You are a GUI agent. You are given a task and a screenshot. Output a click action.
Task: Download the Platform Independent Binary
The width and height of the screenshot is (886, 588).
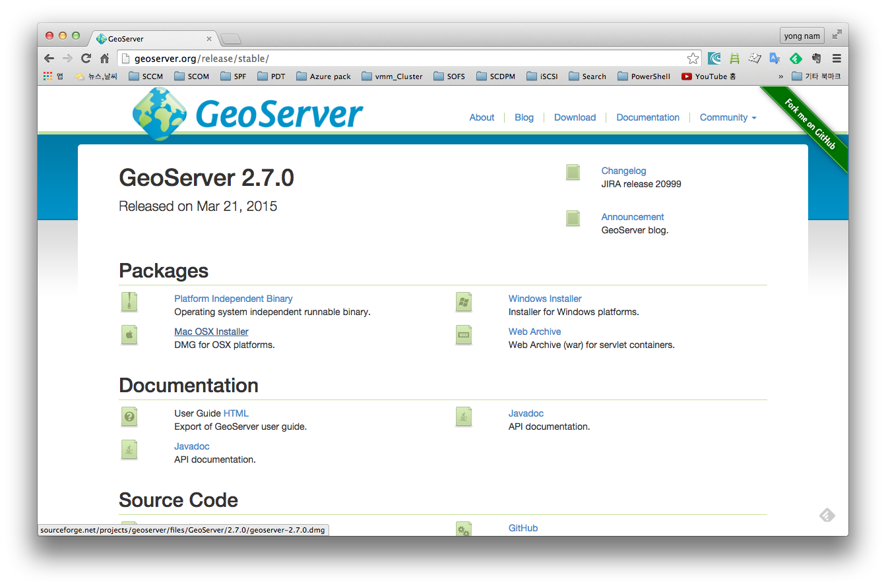[x=234, y=299]
